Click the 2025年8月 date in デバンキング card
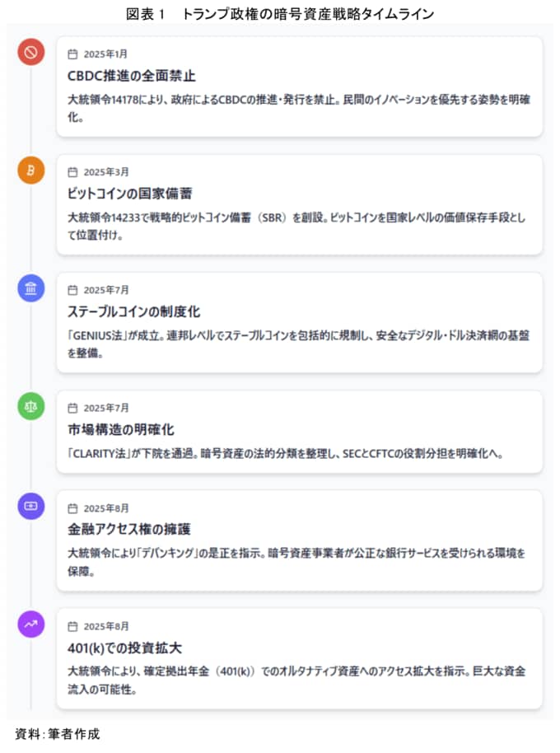The width and height of the screenshot is (560, 753). [x=106, y=508]
